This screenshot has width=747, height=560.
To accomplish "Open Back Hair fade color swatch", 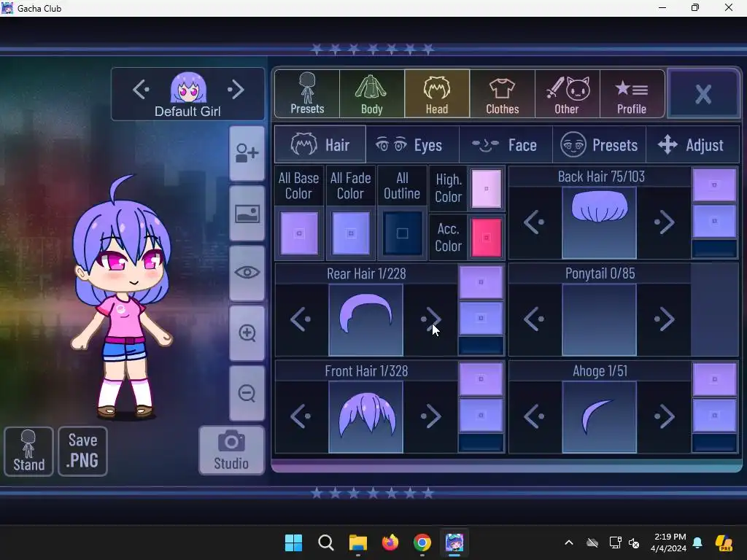I will tap(714, 221).
